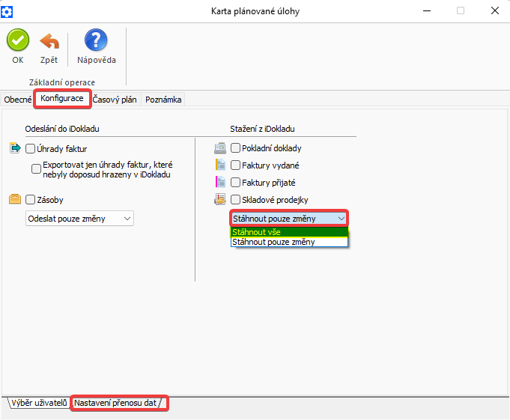
Task: Click the Zásoby box icon
Action: tap(15, 198)
